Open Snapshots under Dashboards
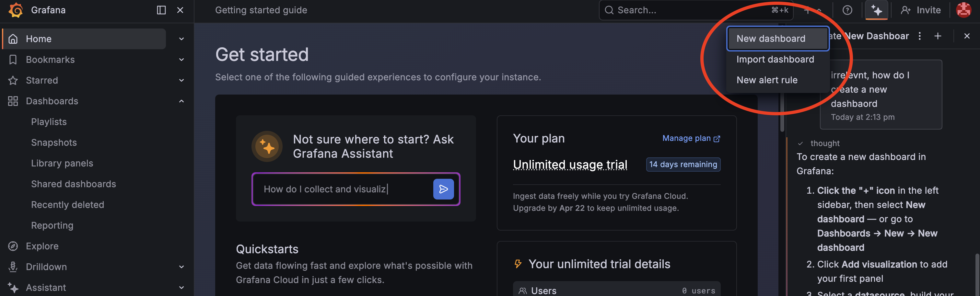This screenshot has width=980, height=296. pyautogui.click(x=54, y=142)
